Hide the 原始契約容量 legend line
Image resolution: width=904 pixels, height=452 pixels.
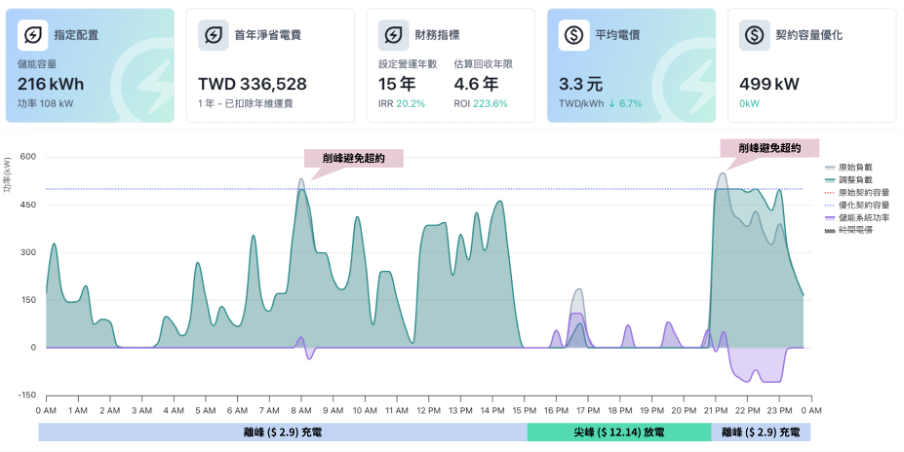[x=857, y=193]
